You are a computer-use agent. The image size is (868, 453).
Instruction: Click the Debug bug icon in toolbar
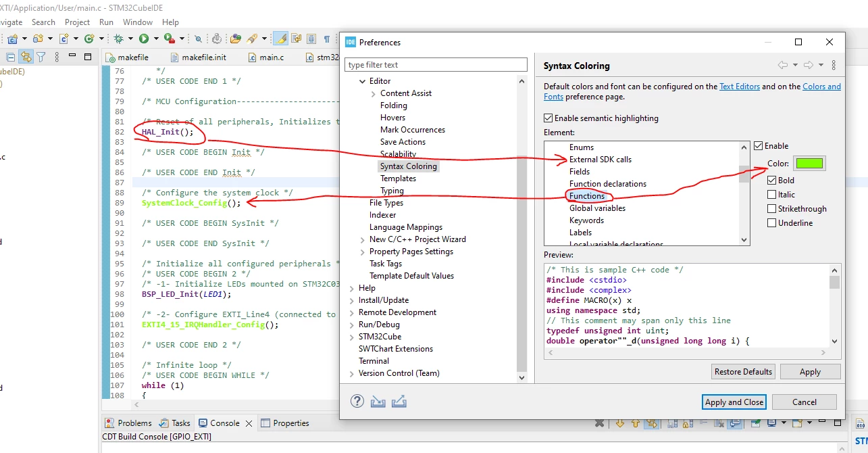pos(119,39)
